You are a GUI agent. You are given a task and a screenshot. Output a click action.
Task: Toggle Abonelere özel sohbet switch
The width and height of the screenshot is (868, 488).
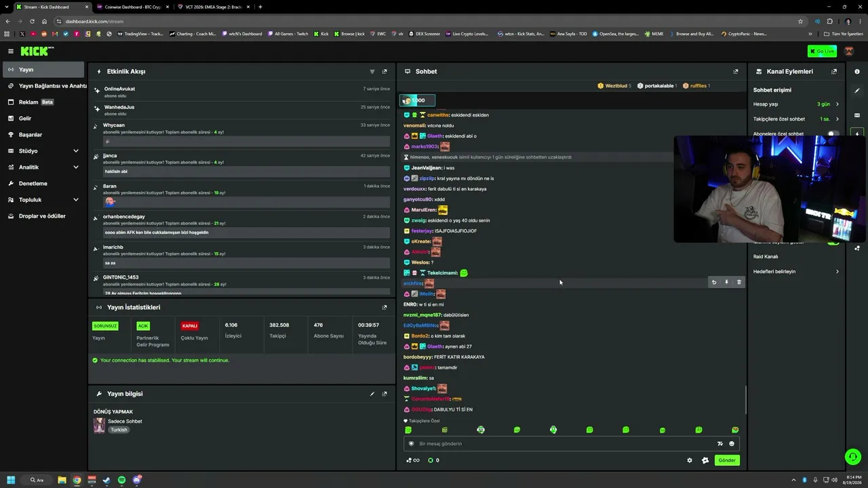833,134
